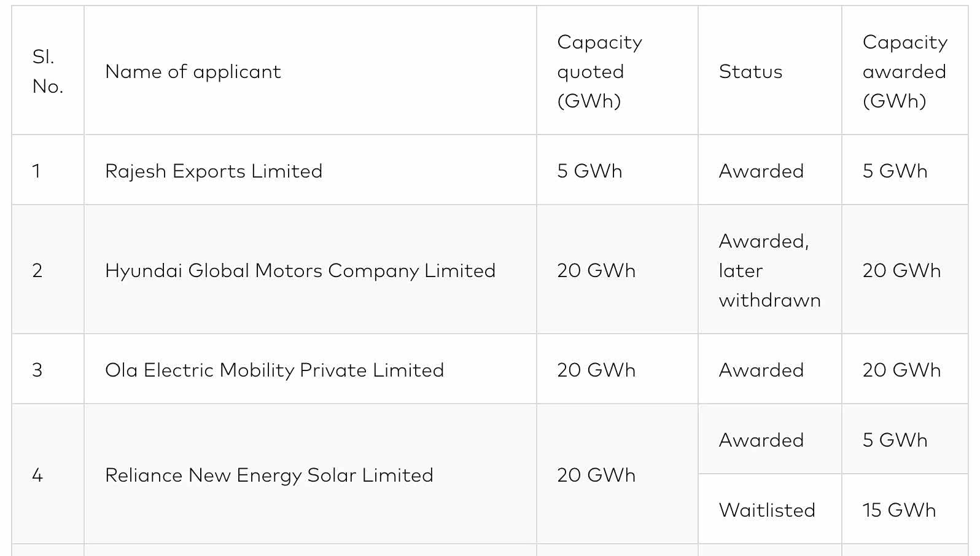This screenshot has width=980, height=556.
Task: Select the "Capacity awarded (GWh)" header
Action: pyautogui.click(x=904, y=72)
